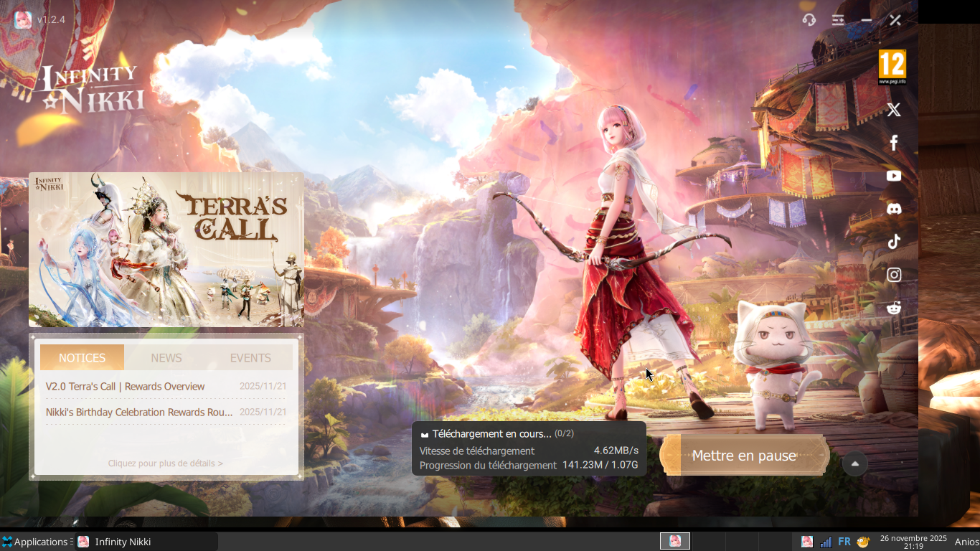Click the Infinity Nikki logo

(92, 89)
